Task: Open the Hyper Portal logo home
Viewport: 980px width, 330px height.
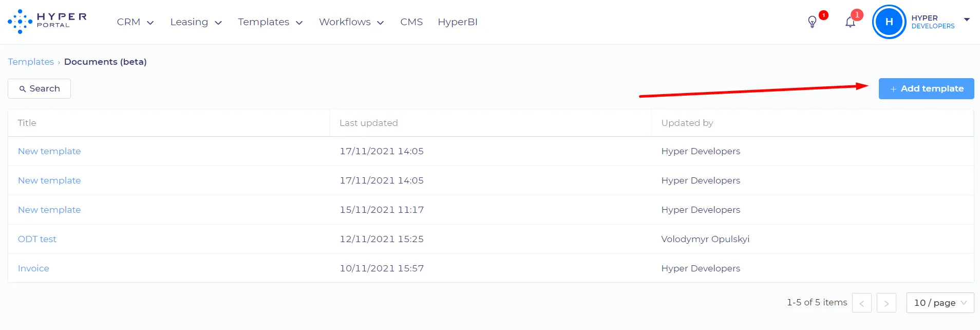Action: point(47,22)
